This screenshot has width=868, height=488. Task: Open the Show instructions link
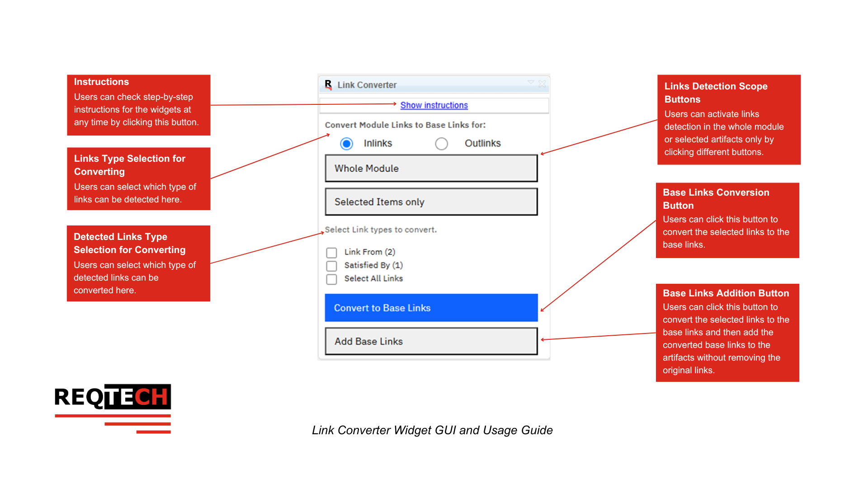(434, 105)
